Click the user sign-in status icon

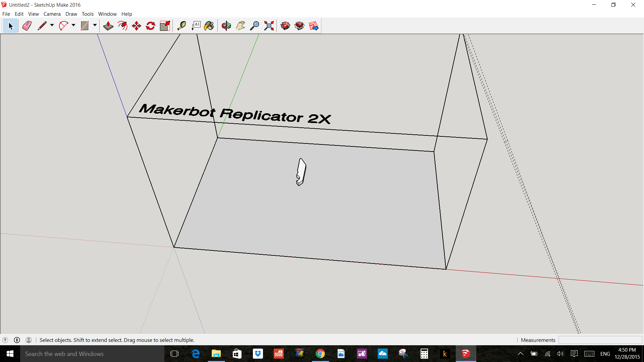coord(29,340)
